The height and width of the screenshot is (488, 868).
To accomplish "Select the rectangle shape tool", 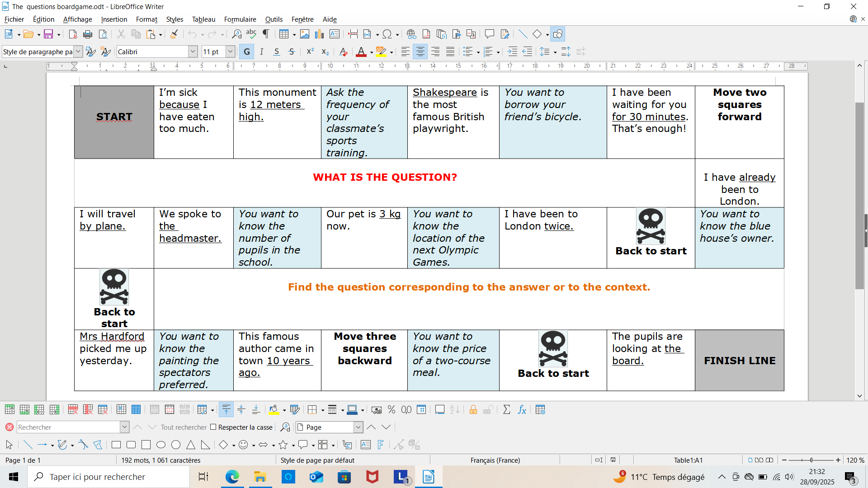I will (116, 445).
